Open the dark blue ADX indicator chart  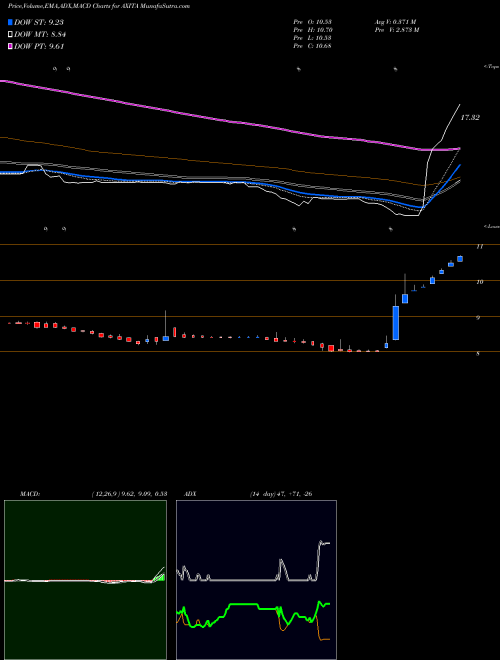click(256, 580)
